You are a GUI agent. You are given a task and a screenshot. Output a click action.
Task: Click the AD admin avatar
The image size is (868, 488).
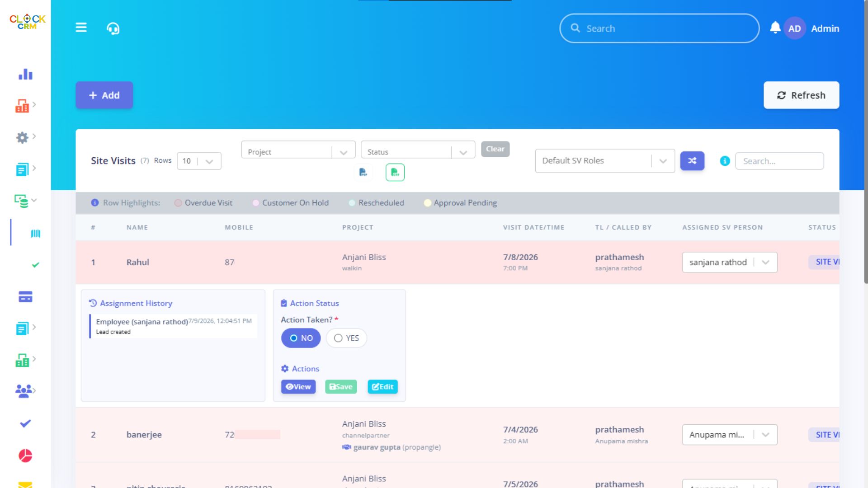tap(794, 28)
